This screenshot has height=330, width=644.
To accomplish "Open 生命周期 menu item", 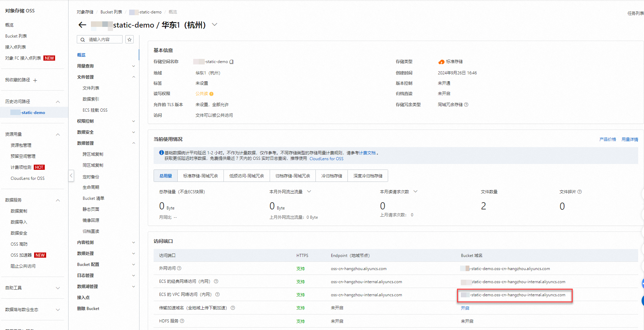I will 91,187.
